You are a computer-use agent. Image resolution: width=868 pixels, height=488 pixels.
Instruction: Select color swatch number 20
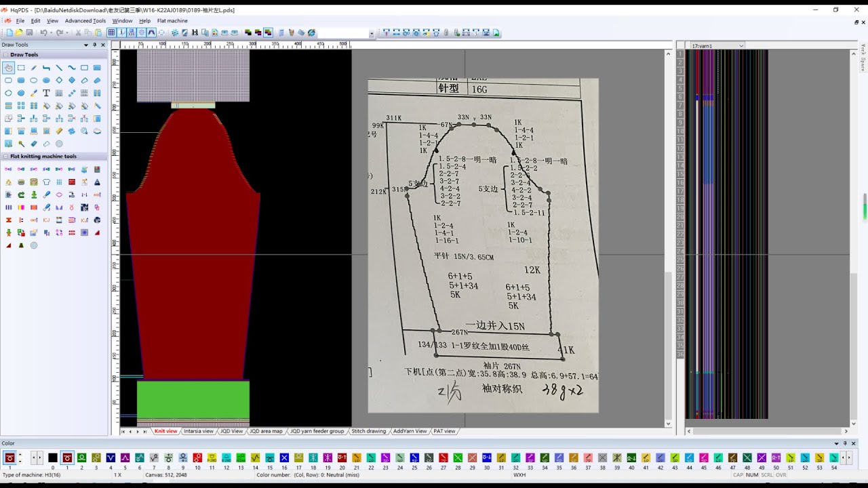coord(342,458)
